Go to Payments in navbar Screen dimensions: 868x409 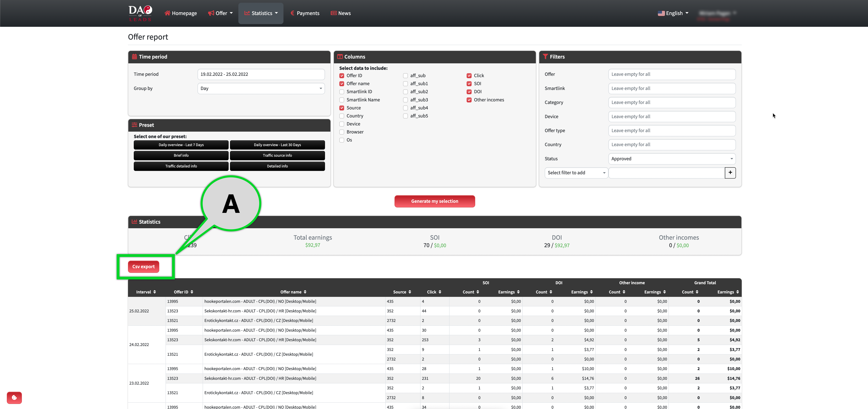[x=305, y=13]
